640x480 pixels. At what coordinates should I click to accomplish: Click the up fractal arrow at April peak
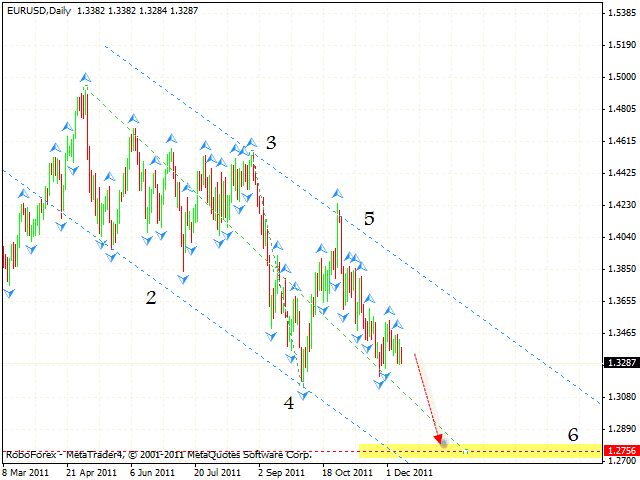click(85, 77)
